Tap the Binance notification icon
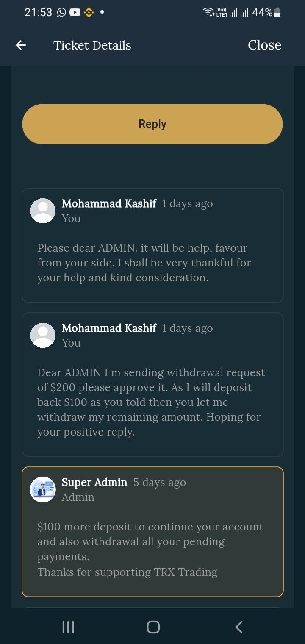Viewport: 305px width, 644px height. click(x=88, y=13)
